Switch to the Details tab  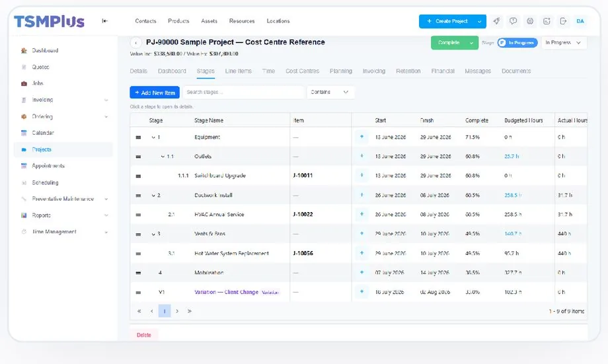click(138, 71)
